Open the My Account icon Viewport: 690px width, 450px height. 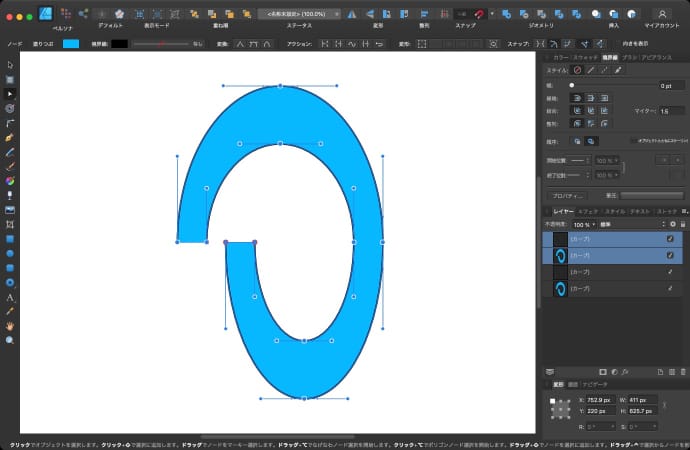tap(661, 14)
